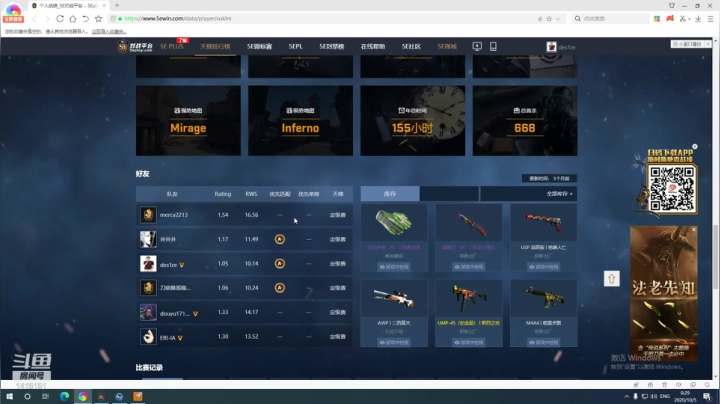Open the 在线帮助 navigation item
720x404 pixels.
[x=372, y=46]
